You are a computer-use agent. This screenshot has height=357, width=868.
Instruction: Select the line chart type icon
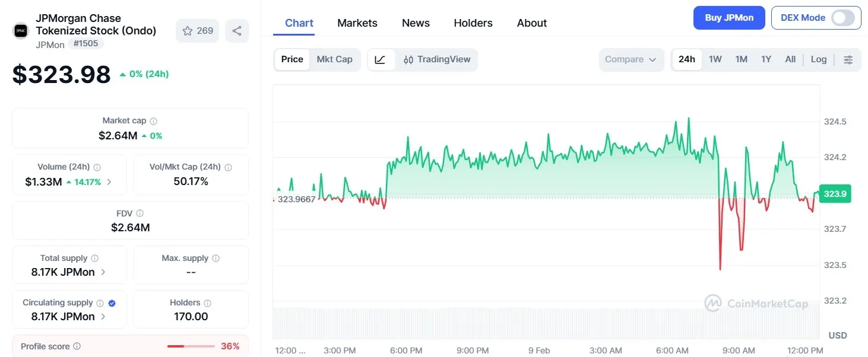pos(381,59)
